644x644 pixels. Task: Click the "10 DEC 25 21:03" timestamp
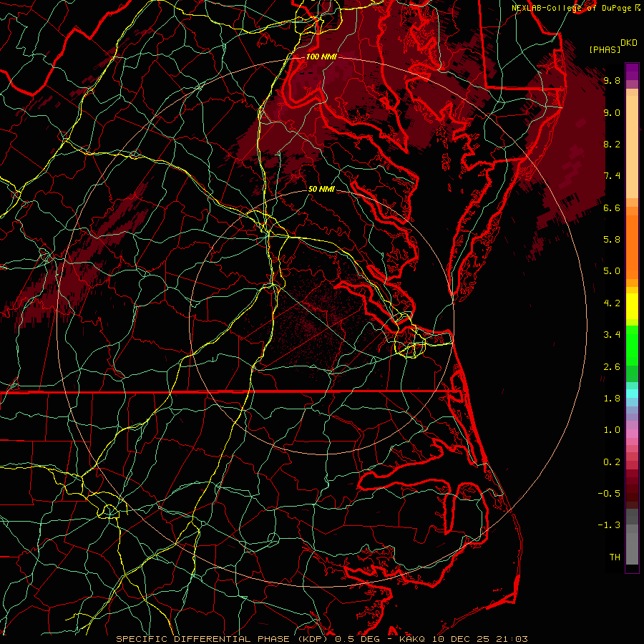tap(479, 639)
